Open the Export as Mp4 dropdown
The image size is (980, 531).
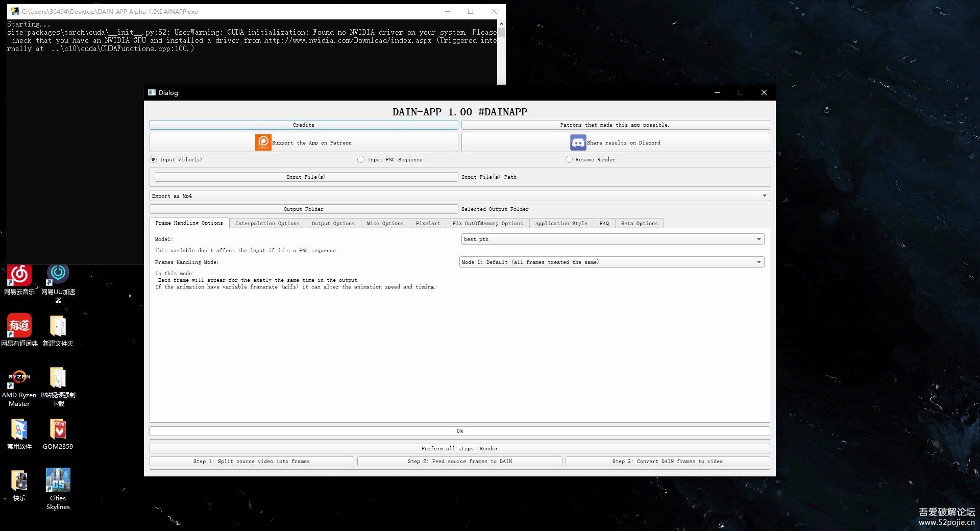click(x=459, y=196)
